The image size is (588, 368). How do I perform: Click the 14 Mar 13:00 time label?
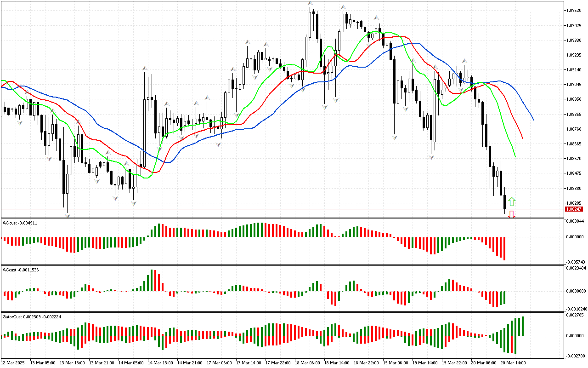click(160, 363)
